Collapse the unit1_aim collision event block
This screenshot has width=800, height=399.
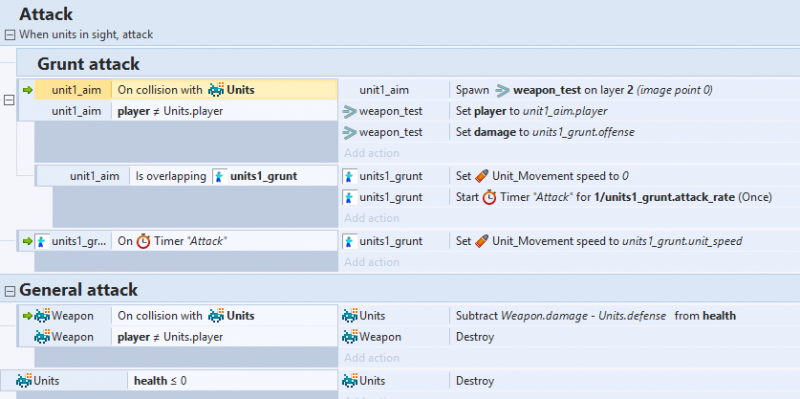pos(9,101)
